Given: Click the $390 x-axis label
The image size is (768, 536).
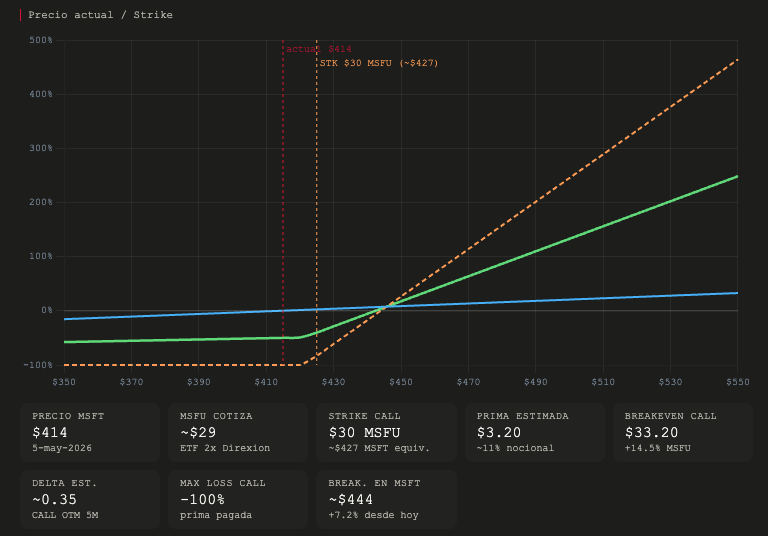Looking at the screenshot, I should pos(198,382).
